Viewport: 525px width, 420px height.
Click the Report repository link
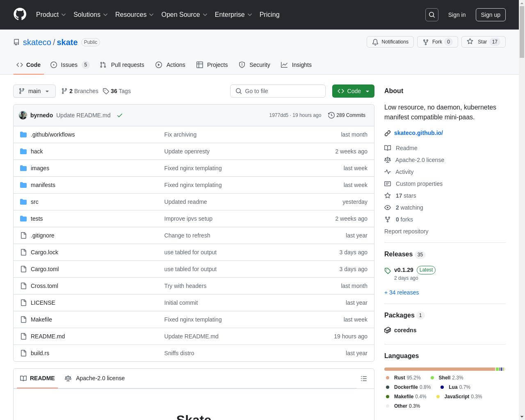(x=406, y=231)
